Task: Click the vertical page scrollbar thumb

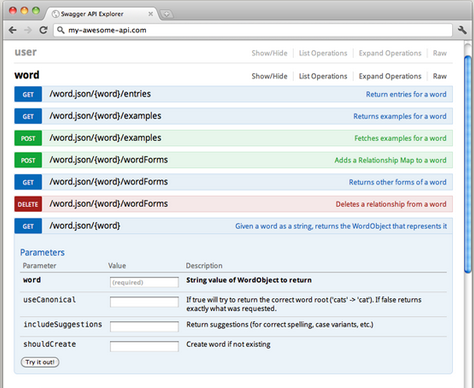Action: 468,164
